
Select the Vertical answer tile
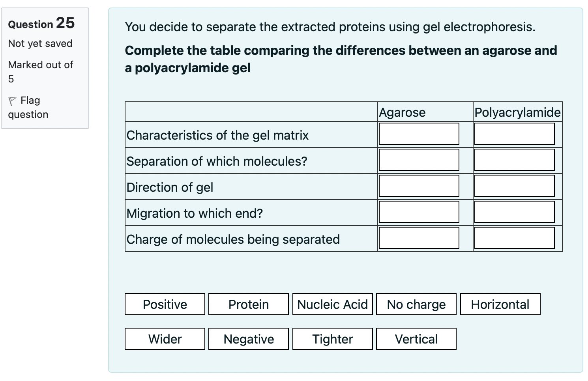[x=416, y=339]
